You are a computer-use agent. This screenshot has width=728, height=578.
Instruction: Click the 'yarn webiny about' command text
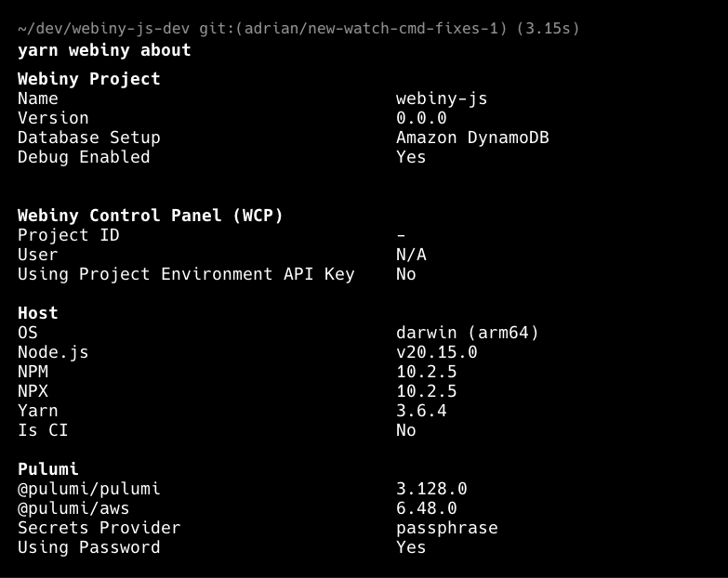(x=104, y=50)
